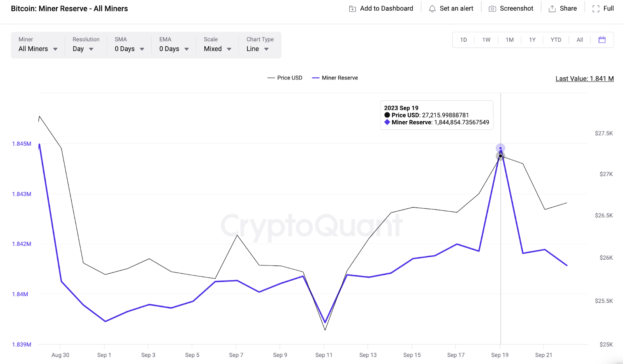Click the alert bell icon

[432, 9]
